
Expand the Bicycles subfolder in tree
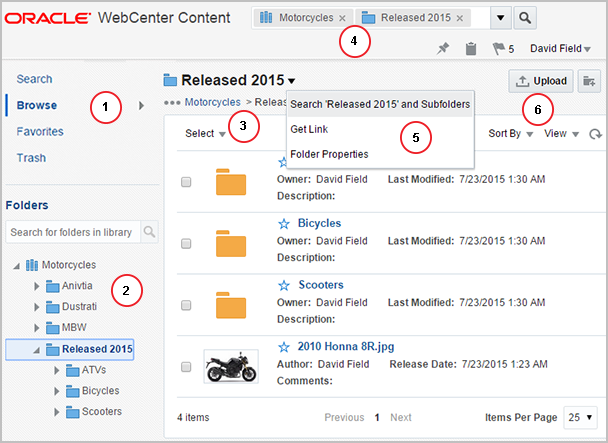point(57,391)
